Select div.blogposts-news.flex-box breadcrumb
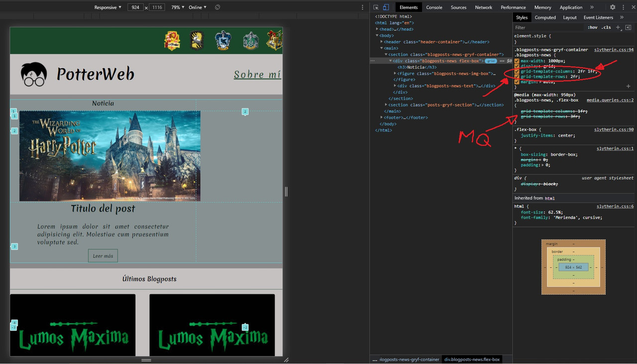The image size is (637, 364). [x=472, y=360]
